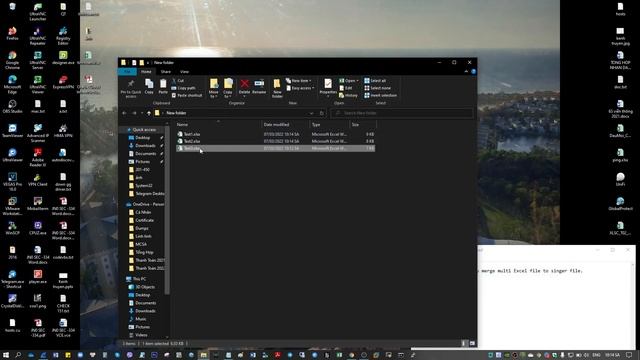The height and width of the screenshot is (360, 640).
Task: Click Pin to Quick access in ribbon
Action: (x=131, y=88)
